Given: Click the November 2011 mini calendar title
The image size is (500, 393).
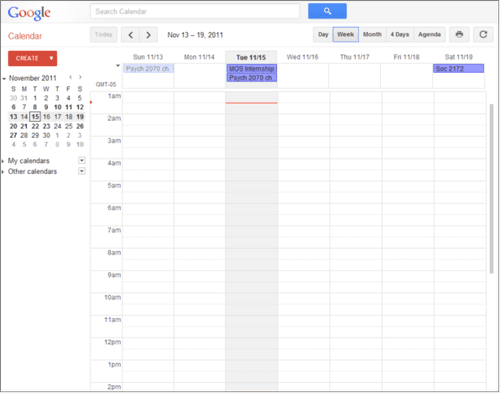Looking at the screenshot, I should [x=33, y=78].
